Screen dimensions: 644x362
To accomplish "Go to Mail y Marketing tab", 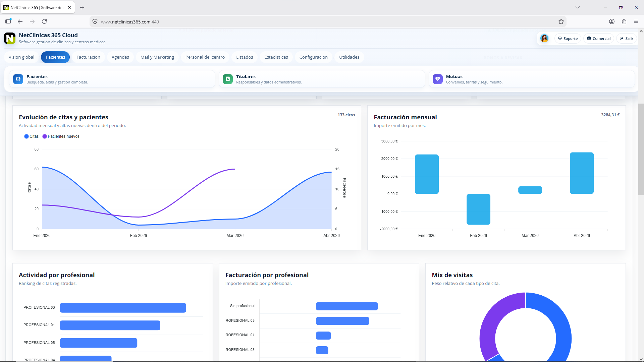I will click(x=157, y=57).
